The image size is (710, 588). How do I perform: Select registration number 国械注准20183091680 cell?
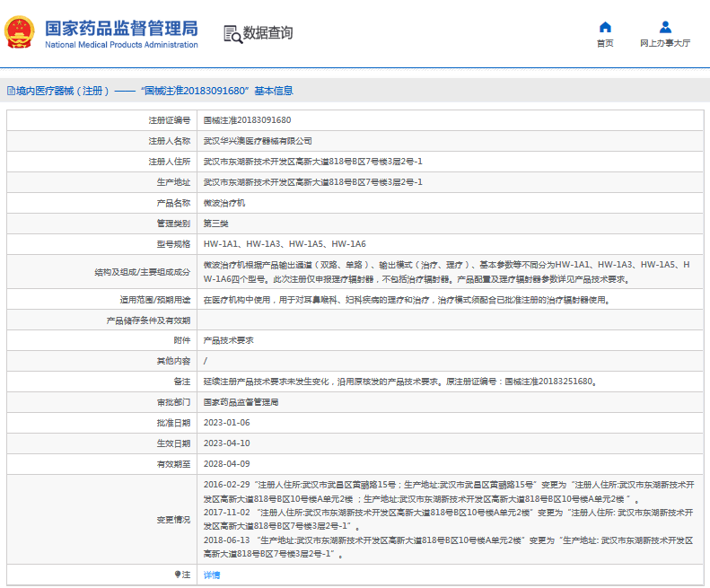pos(247,120)
